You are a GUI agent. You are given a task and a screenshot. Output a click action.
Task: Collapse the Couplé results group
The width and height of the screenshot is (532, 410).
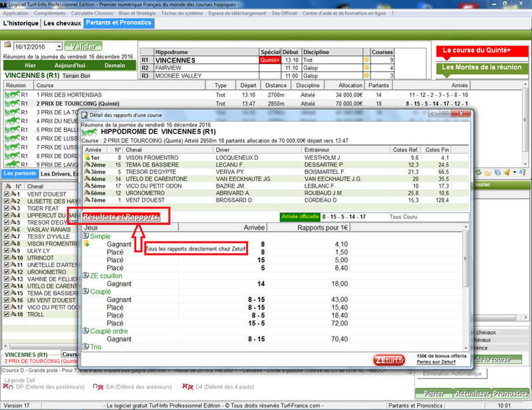(86, 292)
